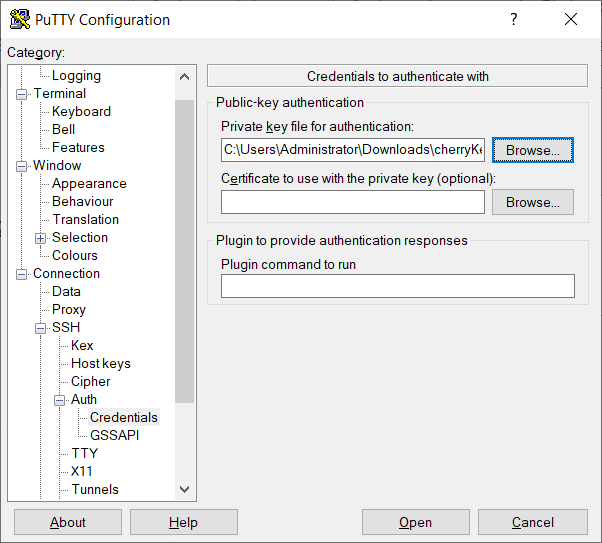Screen dimensions: 602x543
Task: Browse for the private key file
Action: [x=533, y=150]
